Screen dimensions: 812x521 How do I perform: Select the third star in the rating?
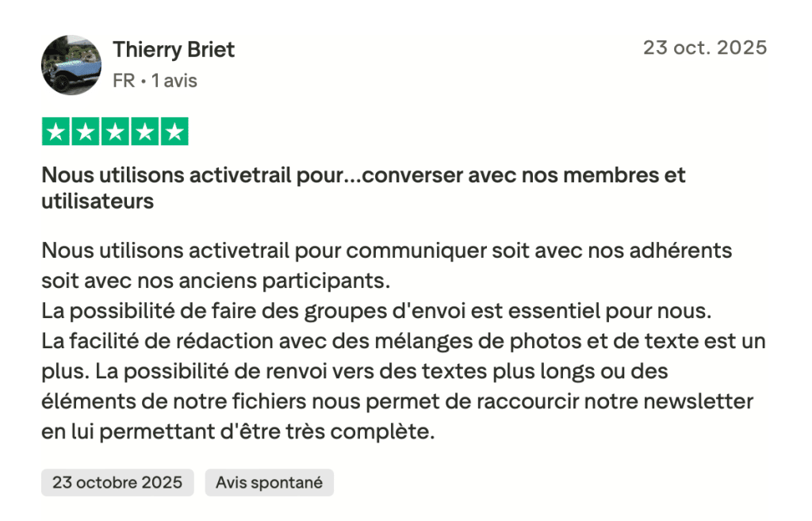[x=115, y=132]
